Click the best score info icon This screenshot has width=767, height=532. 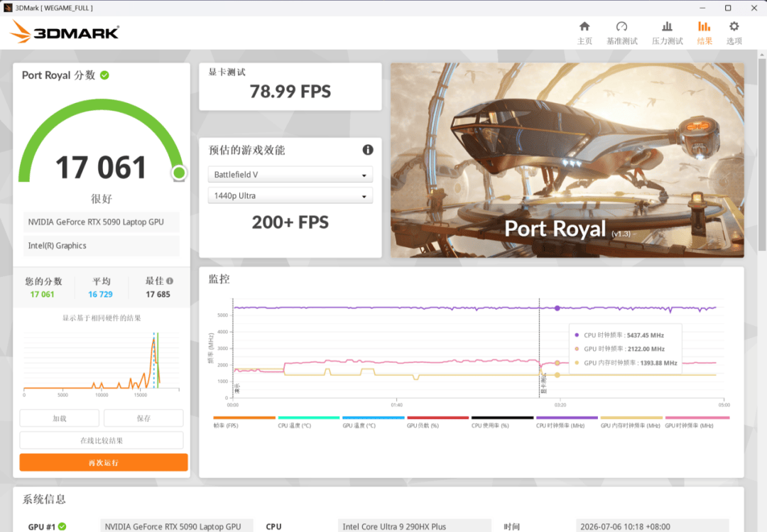pos(170,281)
